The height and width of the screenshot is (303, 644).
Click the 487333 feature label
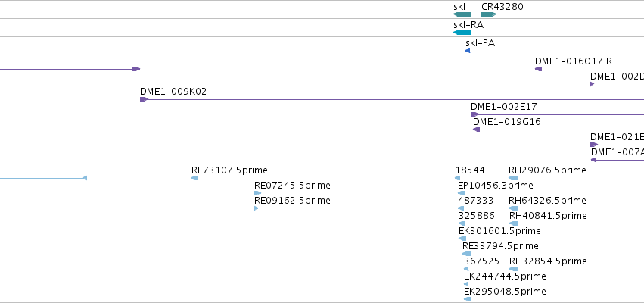tap(475, 201)
